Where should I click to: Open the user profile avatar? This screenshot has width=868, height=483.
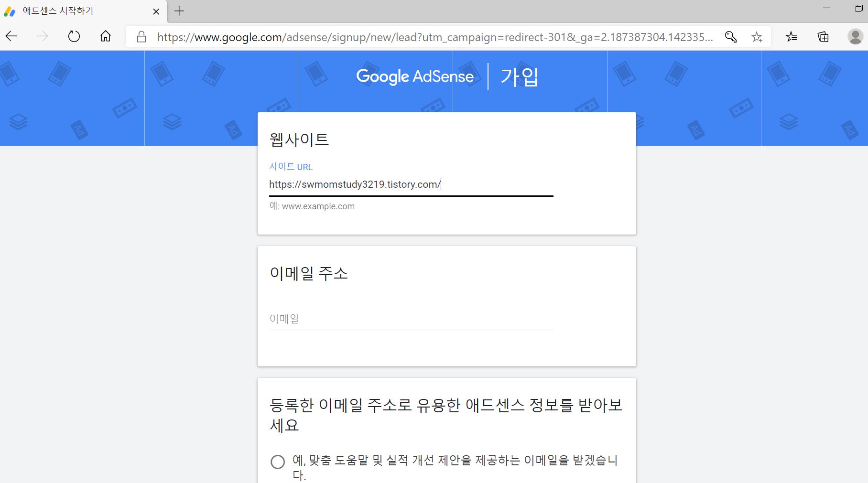pyautogui.click(x=855, y=37)
